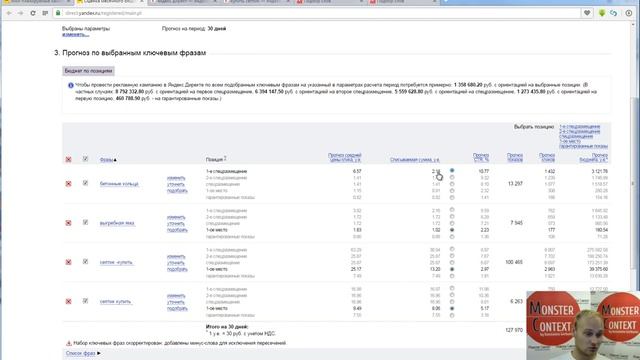Viewport: 640px width, 360px height.
Task: Select 1-е спецразмещение radio for выгребная яма
Action: click(452, 210)
